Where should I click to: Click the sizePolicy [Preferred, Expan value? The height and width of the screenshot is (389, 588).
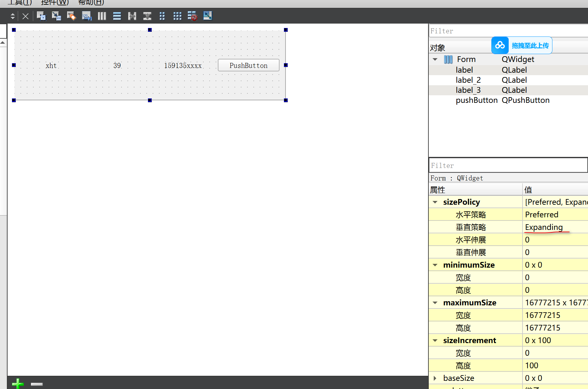click(555, 202)
